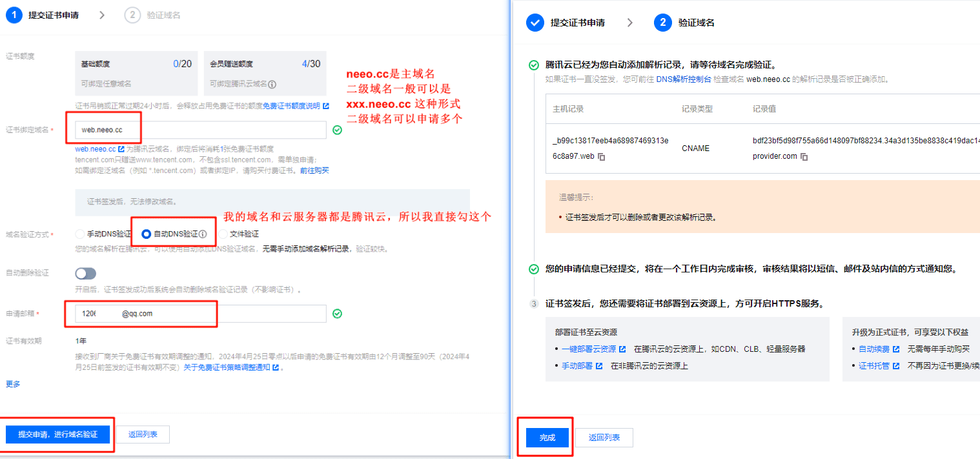Click 提交申请，进行域名验证 button
Image resolution: width=980 pixels, height=459 pixels.
57,434
